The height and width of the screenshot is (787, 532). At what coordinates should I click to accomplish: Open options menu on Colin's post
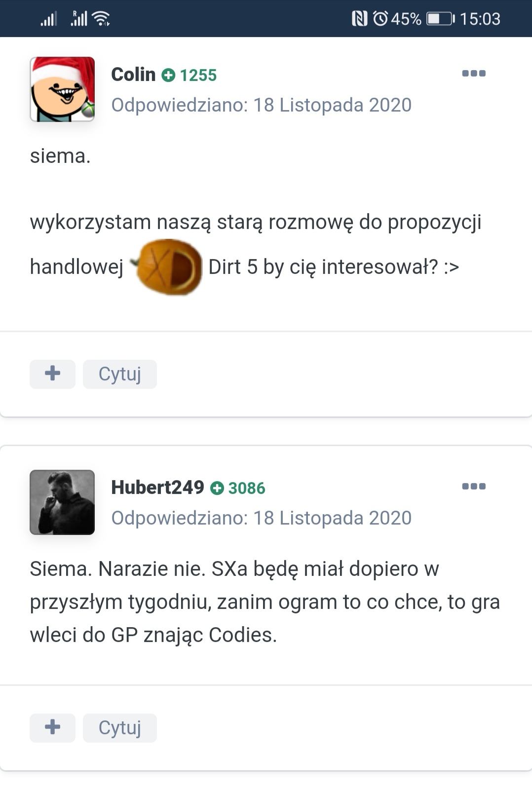[x=473, y=74]
